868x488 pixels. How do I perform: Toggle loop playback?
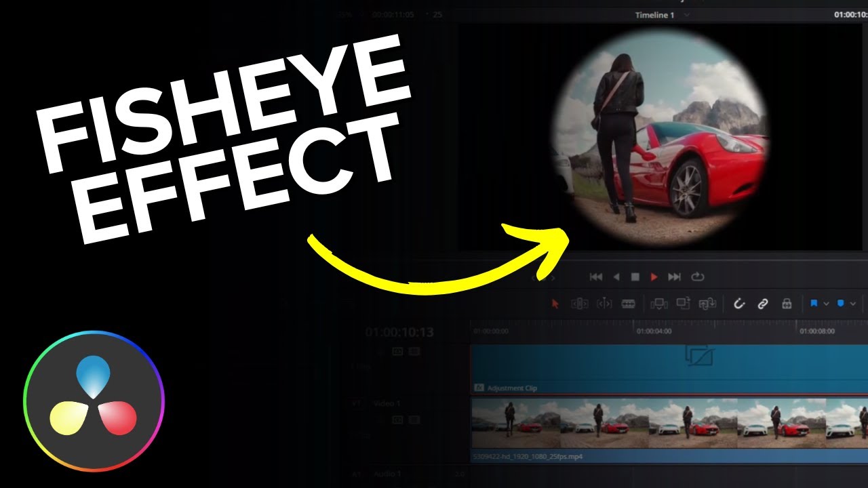coord(697,277)
